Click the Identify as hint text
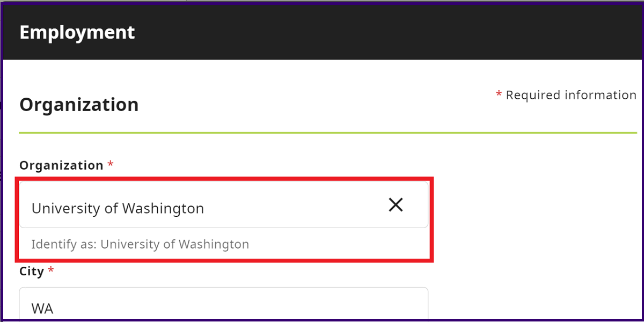 coord(140,245)
